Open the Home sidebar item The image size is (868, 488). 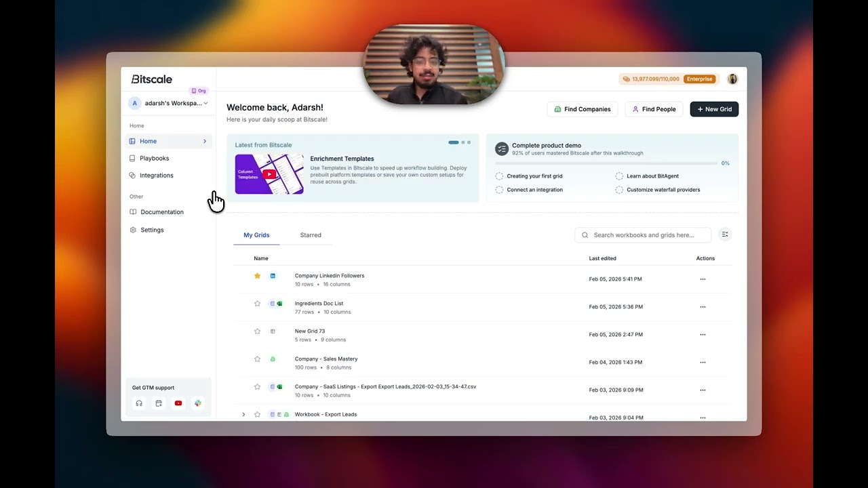tap(169, 141)
